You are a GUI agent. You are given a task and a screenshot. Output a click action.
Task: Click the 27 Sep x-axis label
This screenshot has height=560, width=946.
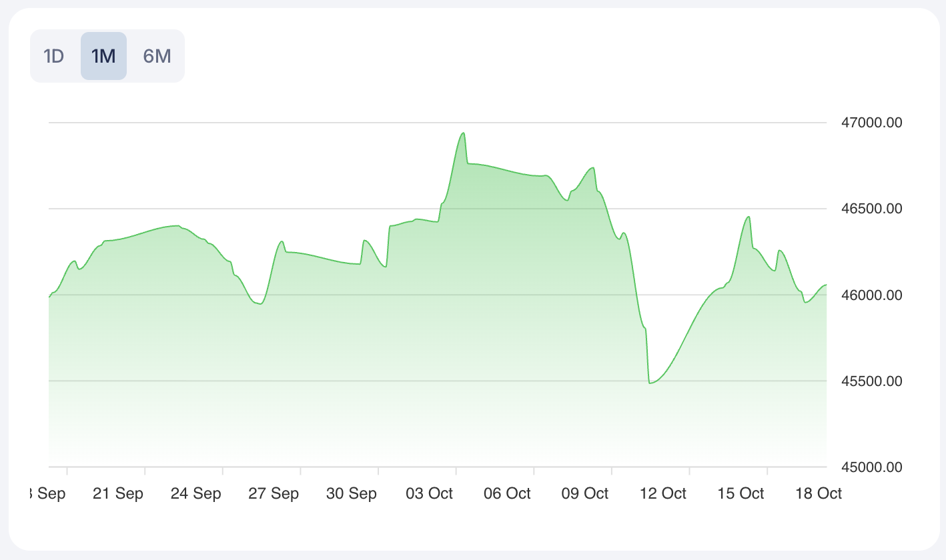(x=274, y=493)
